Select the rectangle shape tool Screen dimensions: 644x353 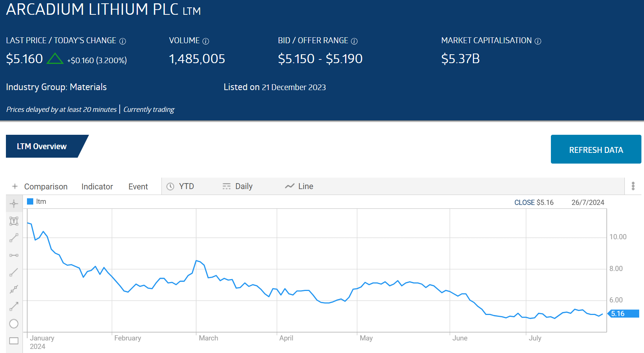coord(14,341)
